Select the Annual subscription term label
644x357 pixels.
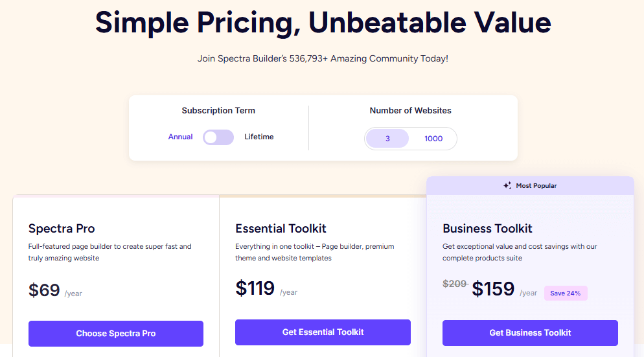tap(180, 137)
